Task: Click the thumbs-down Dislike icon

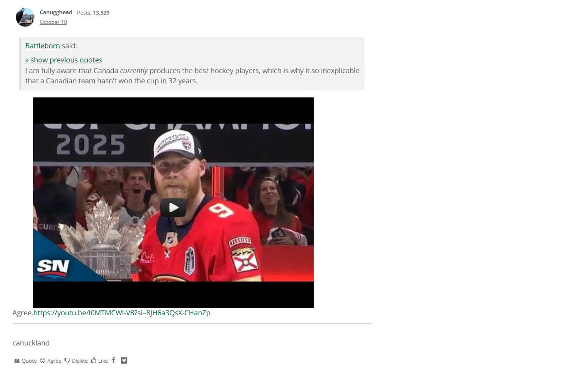Action: [67, 361]
